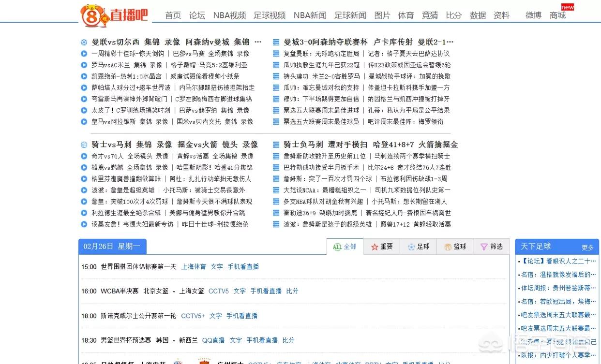Open 吧评周末最佳阵：梅罗领衔 link
The height and width of the screenshot is (364, 601).
[406, 122]
